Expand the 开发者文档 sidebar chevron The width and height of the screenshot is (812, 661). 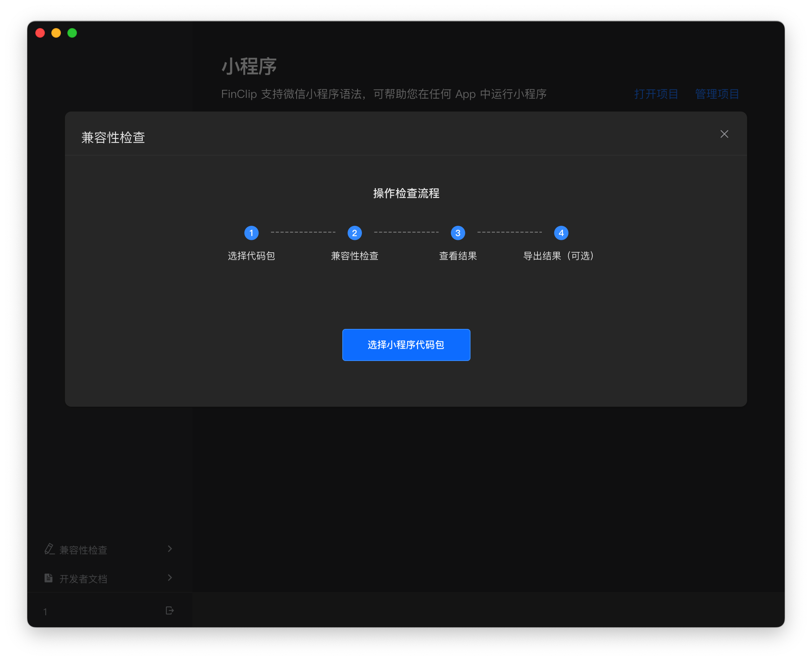pyautogui.click(x=170, y=578)
